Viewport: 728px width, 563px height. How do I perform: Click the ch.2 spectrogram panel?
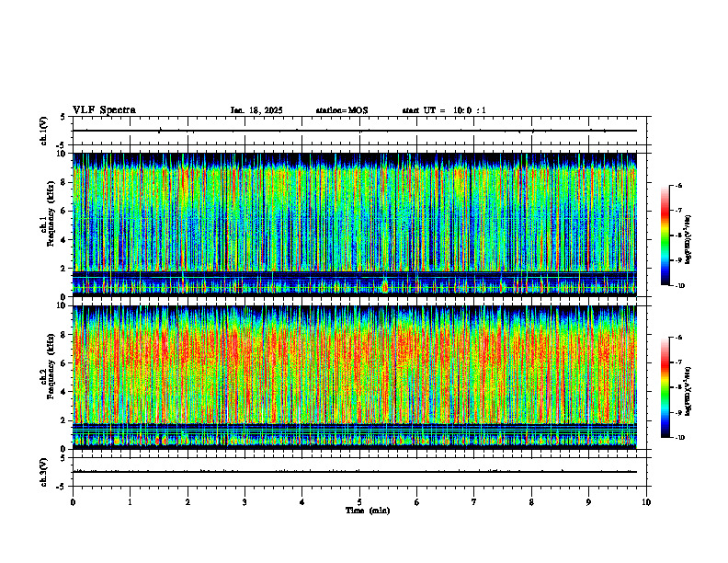(x=355, y=377)
